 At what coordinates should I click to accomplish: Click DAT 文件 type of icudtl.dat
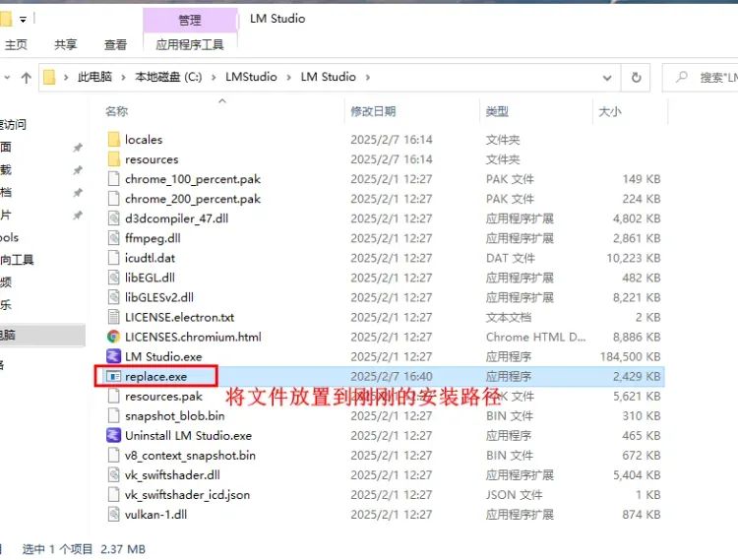coord(510,258)
